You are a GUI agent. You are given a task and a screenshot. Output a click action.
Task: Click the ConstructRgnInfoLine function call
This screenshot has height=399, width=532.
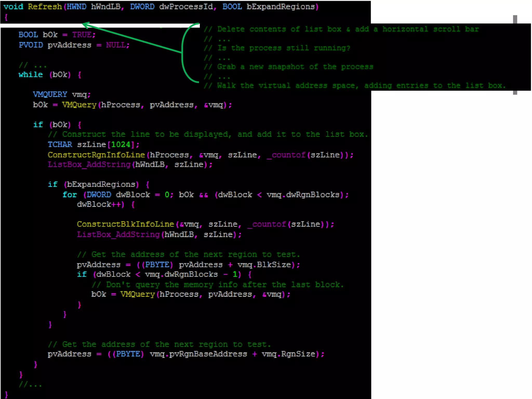click(x=96, y=155)
